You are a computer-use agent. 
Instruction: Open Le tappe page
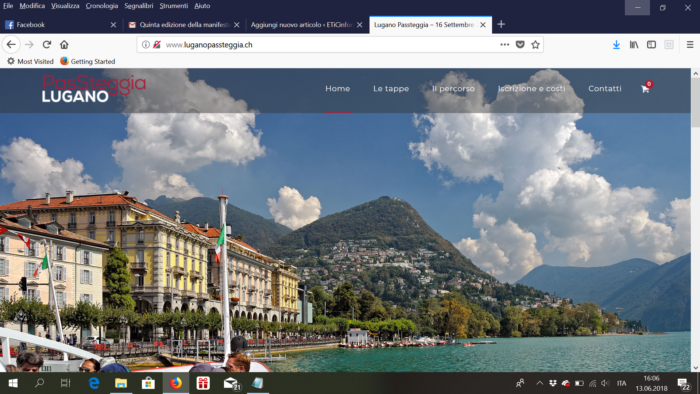pos(391,88)
